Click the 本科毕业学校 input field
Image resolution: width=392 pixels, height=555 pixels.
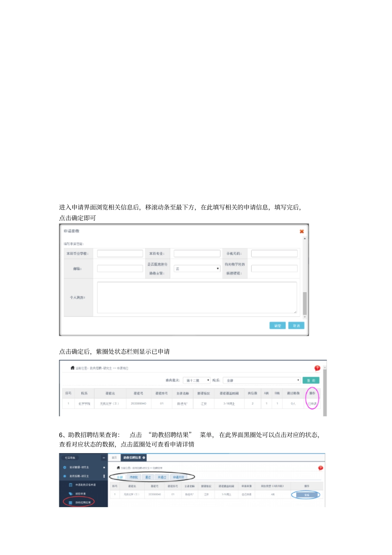click(120, 253)
